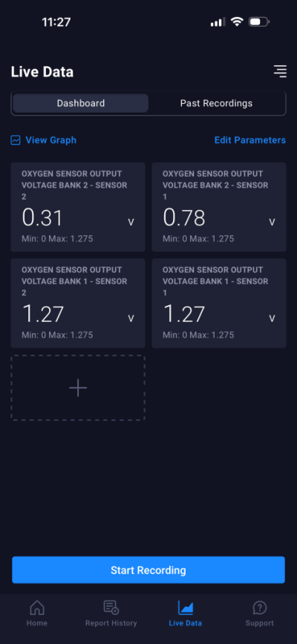The width and height of the screenshot is (297, 644).
Task: Open the Report History icon
Action: point(111,608)
